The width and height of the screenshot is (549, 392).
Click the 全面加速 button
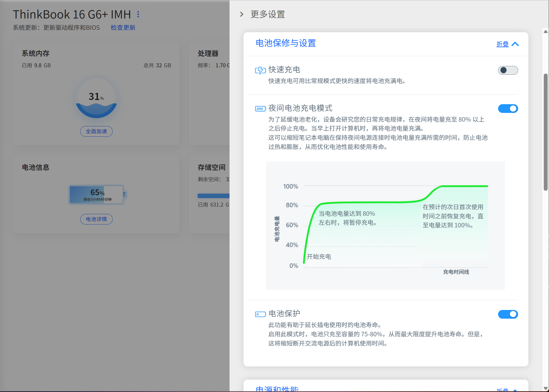pos(96,131)
